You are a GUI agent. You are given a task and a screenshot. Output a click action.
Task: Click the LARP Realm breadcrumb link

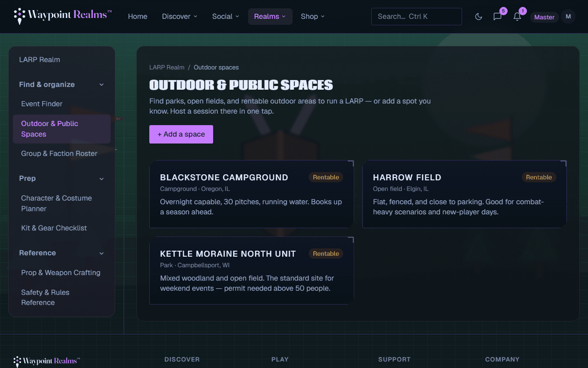[167, 68]
